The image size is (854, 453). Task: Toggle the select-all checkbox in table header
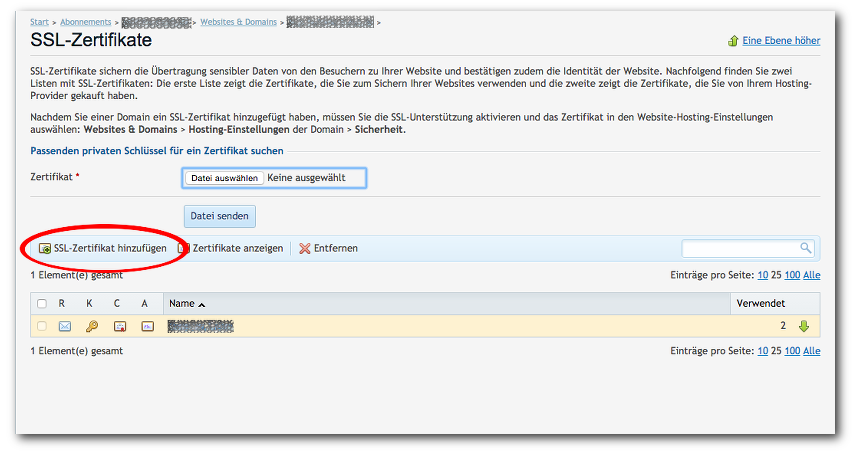[42, 303]
